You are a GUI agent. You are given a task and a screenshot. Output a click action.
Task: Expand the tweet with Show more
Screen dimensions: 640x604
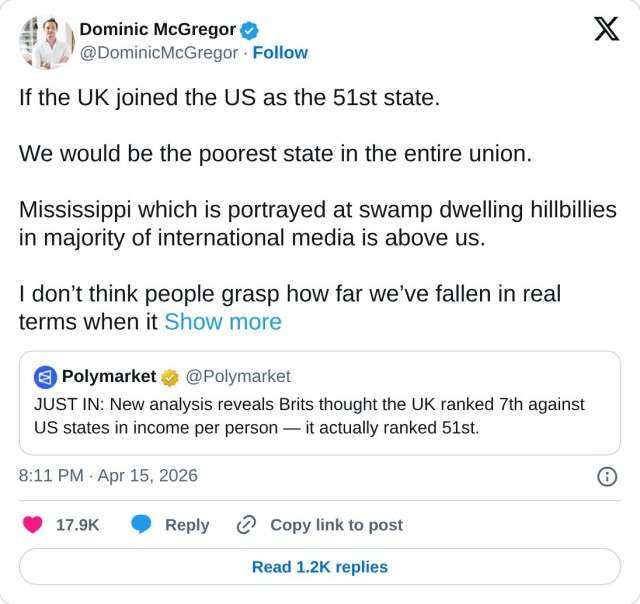[223, 322]
